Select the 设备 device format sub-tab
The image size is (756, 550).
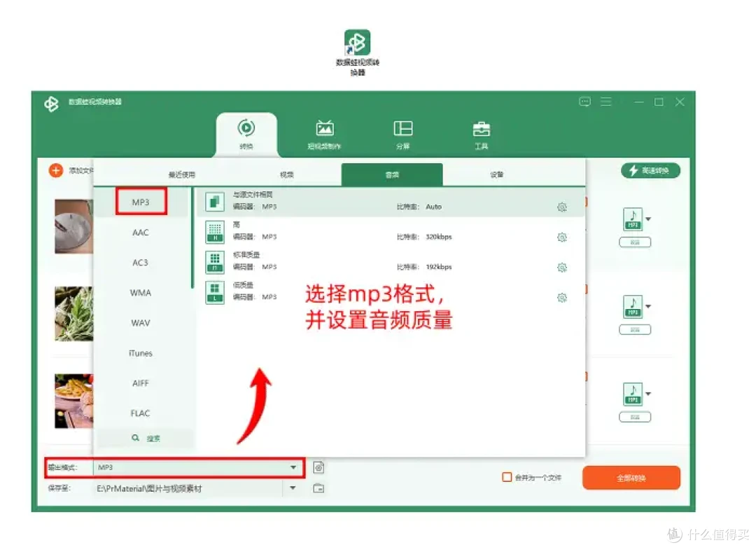[x=496, y=174]
